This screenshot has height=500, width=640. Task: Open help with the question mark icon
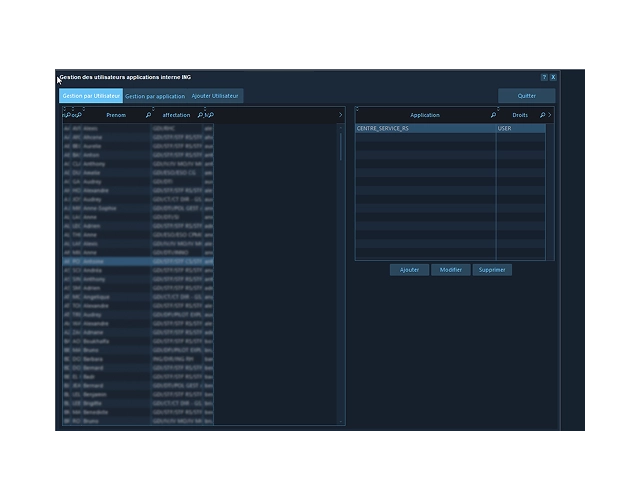point(544,77)
